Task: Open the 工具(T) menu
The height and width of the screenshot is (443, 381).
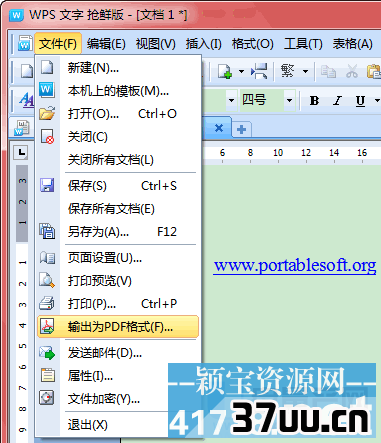Action: point(303,44)
